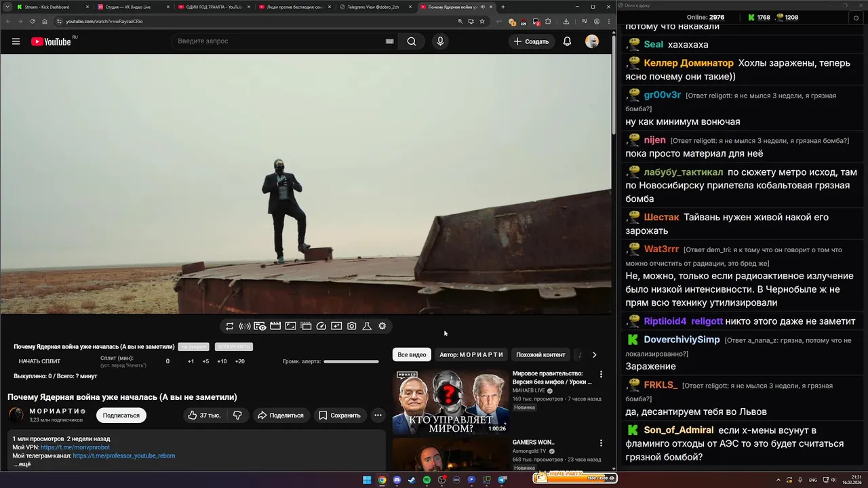This screenshot has height=488, width=868.
Task: Add +20 minutes to split
Action: coord(239,361)
